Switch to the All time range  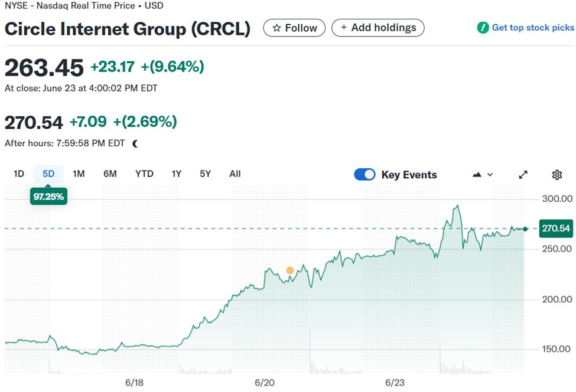[235, 174]
